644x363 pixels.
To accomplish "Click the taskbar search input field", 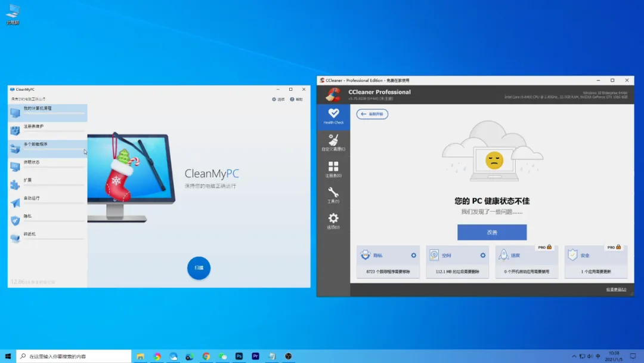I will [x=74, y=356].
